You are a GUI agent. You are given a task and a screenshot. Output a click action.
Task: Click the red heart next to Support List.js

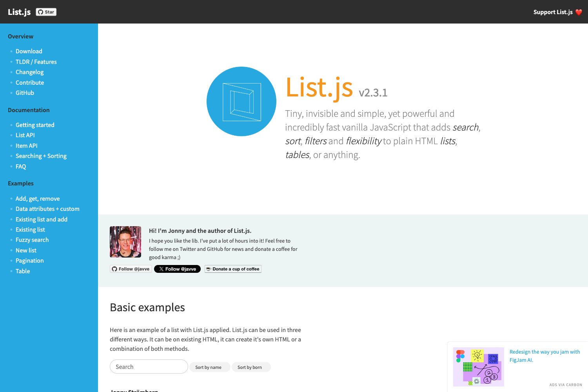pyautogui.click(x=579, y=12)
